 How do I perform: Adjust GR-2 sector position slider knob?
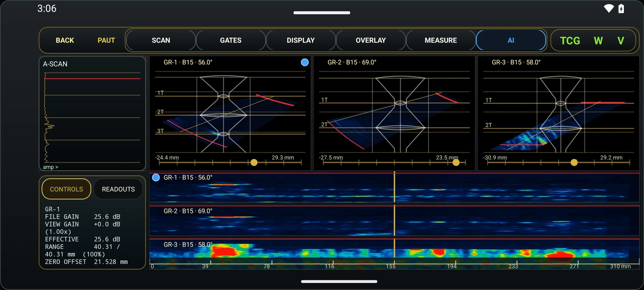coord(456,162)
